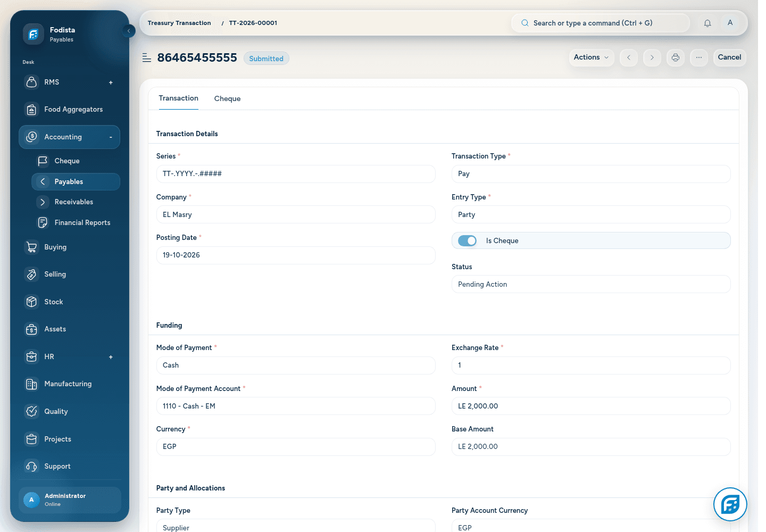Switch to the Cheque tab
The width and height of the screenshot is (766, 532).
tap(227, 99)
